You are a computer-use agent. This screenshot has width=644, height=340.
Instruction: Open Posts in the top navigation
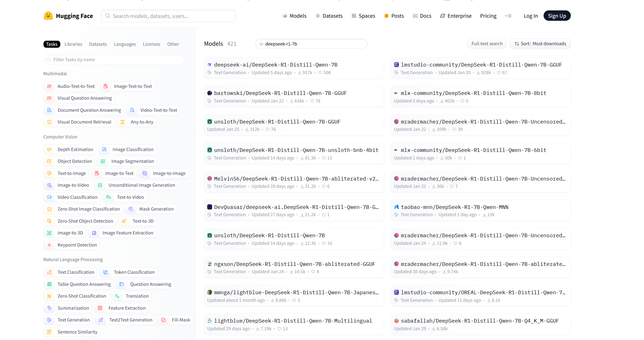click(394, 16)
